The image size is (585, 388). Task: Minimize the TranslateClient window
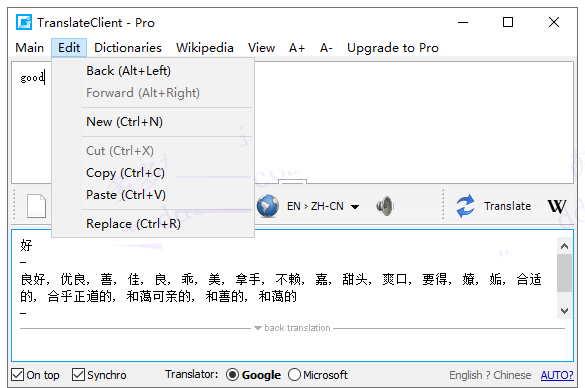point(463,22)
